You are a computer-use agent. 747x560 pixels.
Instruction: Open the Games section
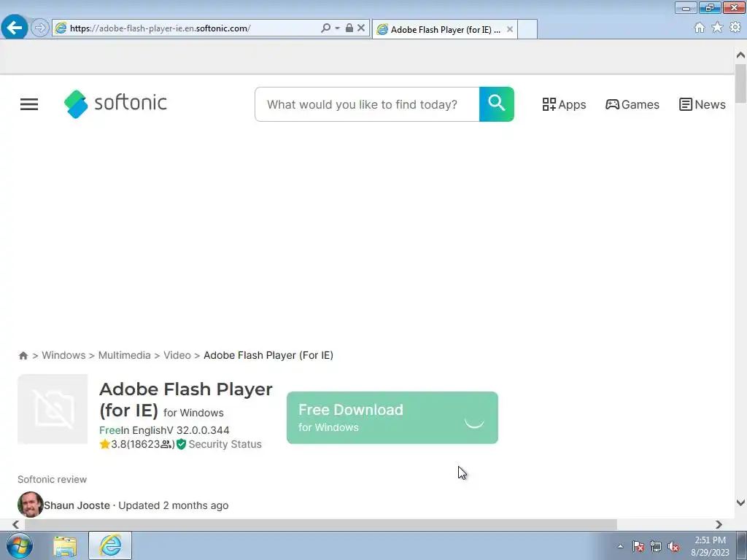point(632,104)
